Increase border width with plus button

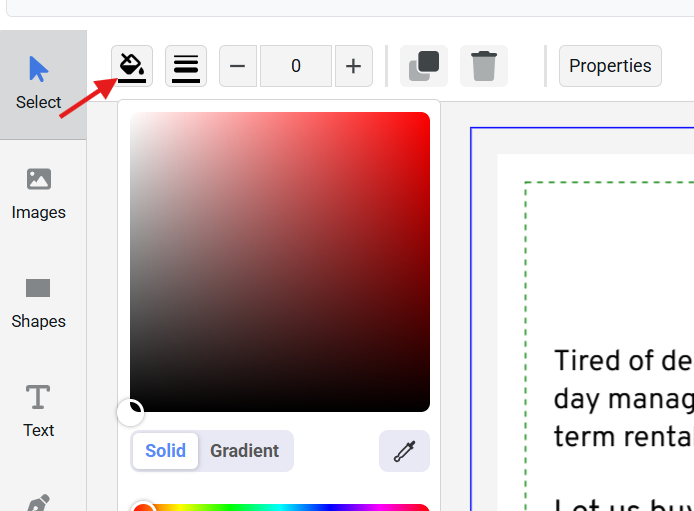pos(353,66)
